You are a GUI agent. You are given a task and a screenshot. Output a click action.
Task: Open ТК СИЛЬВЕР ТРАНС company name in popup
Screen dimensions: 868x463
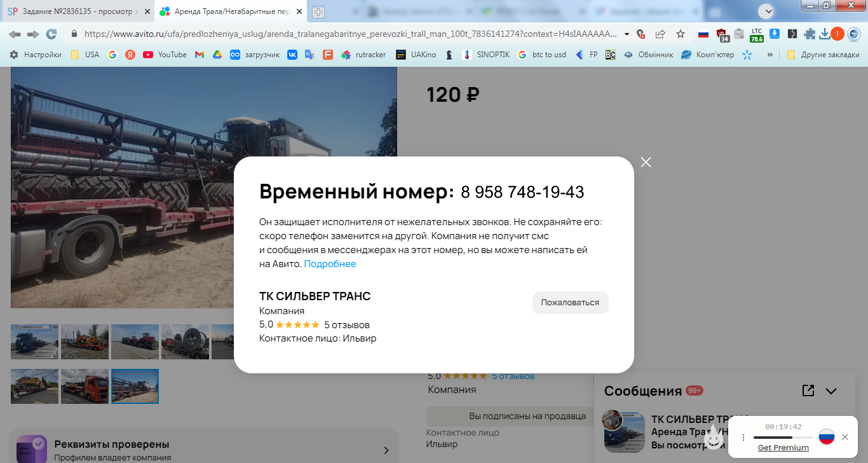tap(315, 296)
